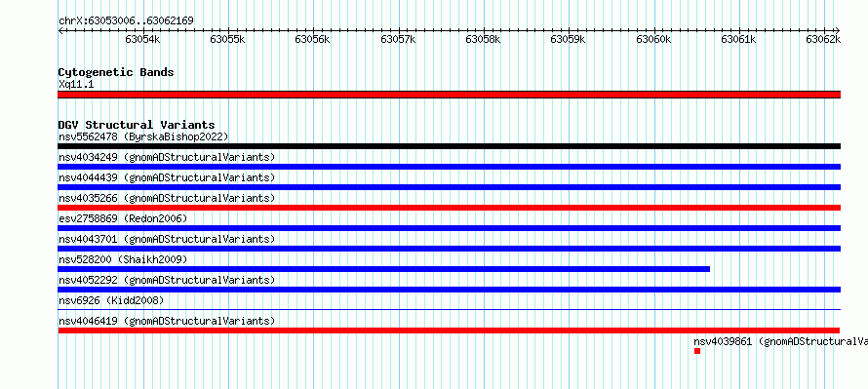
Task: Open the nsv4039861 variant label
Action: coord(780,341)
